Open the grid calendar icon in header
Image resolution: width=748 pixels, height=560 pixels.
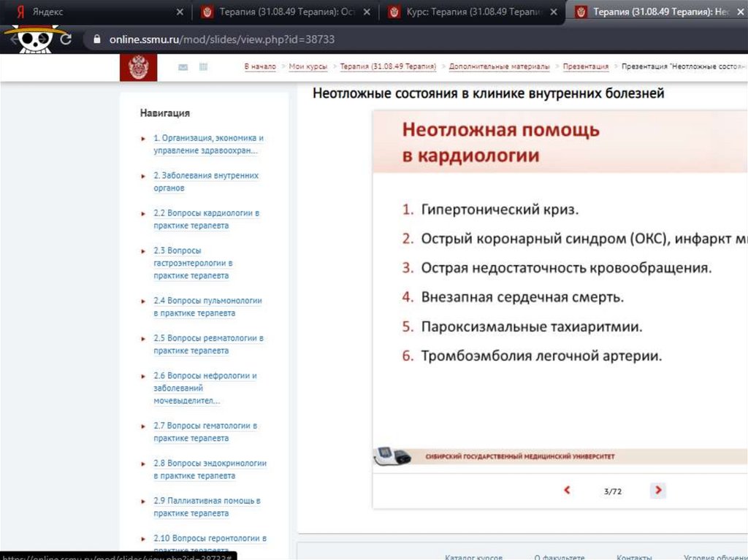pyautogui.click(x=203, y=66)
